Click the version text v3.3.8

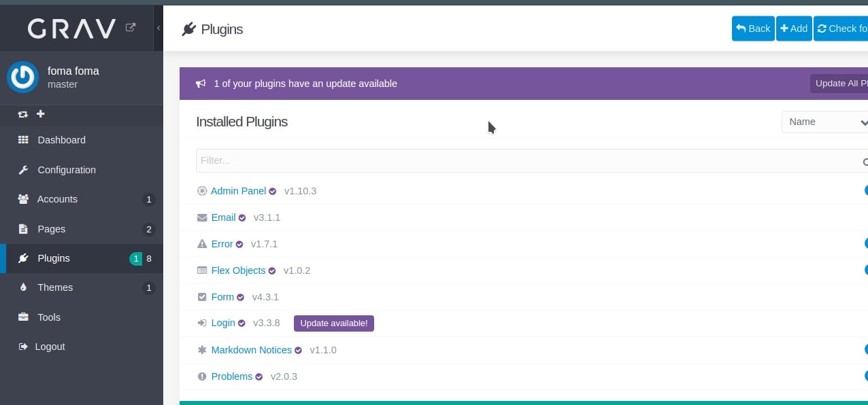coord(267,323)
